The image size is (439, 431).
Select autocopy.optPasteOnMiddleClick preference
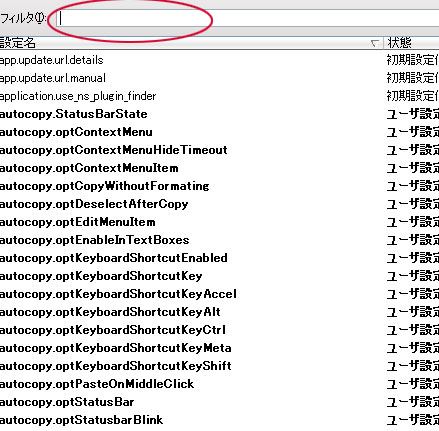click(97, 384)
